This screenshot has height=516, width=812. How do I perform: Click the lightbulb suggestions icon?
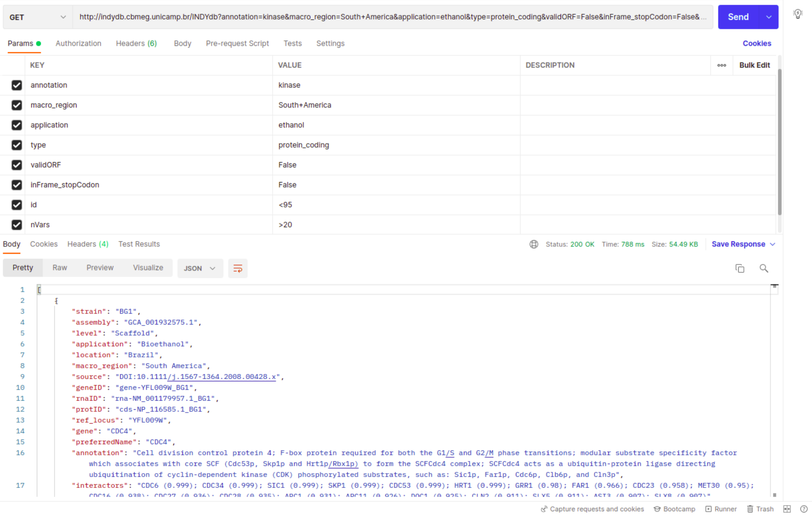click(x=798, y=15)
